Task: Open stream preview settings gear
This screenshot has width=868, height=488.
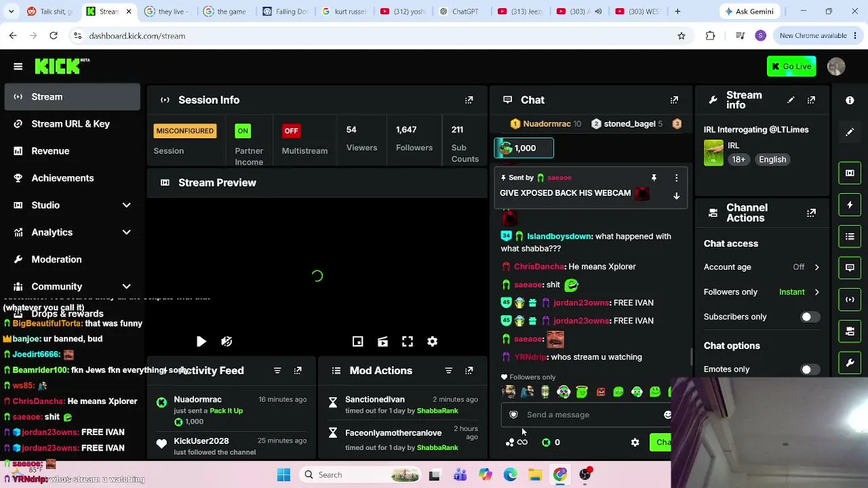Action: coord(433,342)
